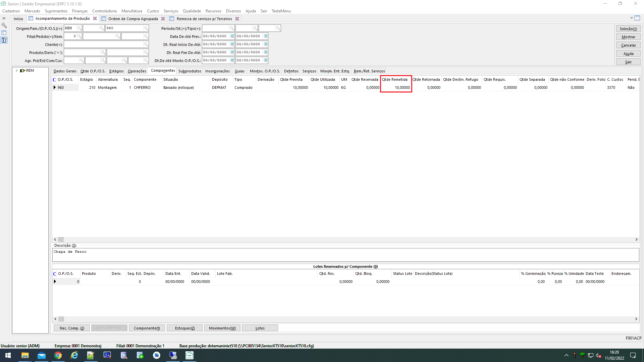
Task: Close the Ordem de Compra Agrupada tab
Action: coord(163,19)
